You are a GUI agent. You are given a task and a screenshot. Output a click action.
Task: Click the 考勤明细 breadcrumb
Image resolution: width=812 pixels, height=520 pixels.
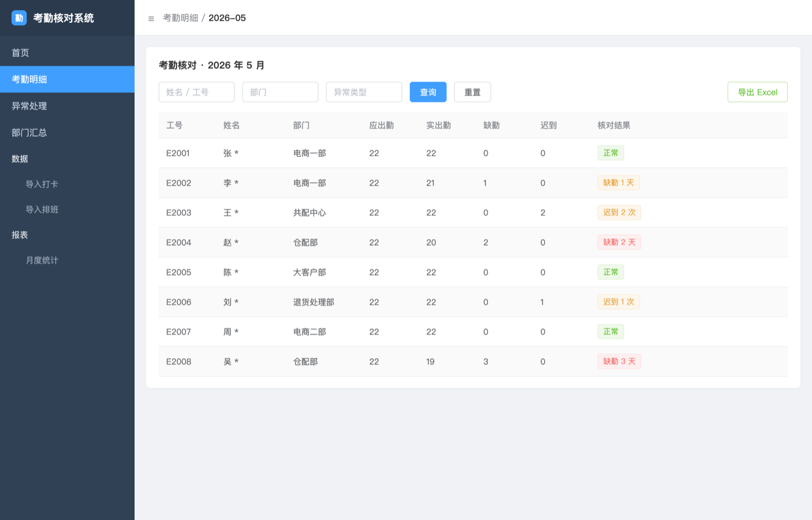[180, 18]
